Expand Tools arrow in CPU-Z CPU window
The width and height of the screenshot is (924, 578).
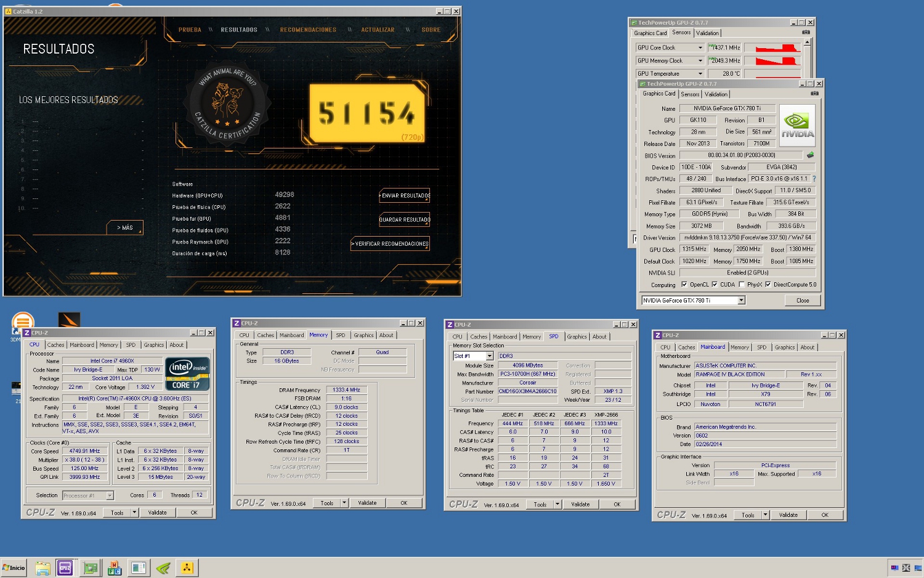click(x=134, y=513)
